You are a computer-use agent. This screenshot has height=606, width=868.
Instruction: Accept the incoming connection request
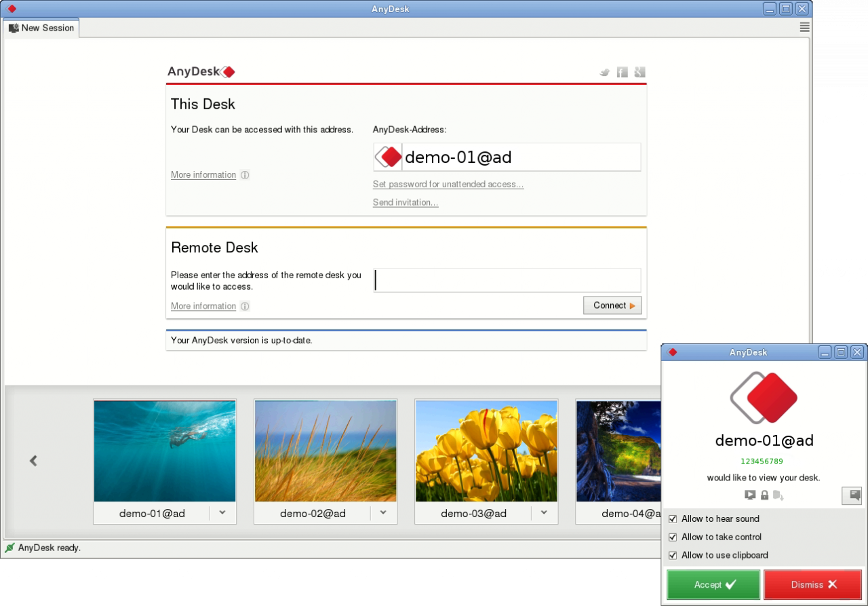[713, 584]
